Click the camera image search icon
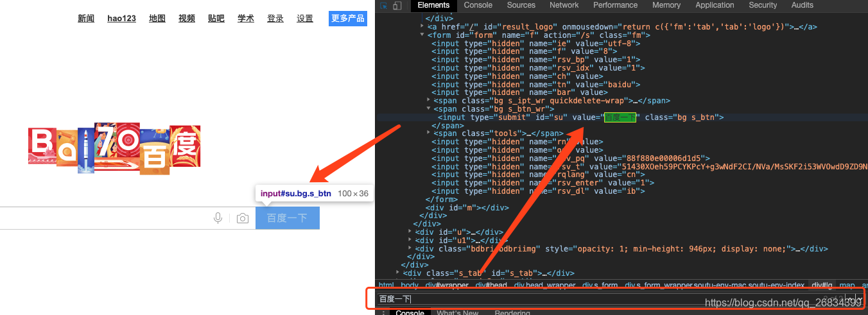The image size is (868, 315). pyautogui.click(x=242, y=219)
